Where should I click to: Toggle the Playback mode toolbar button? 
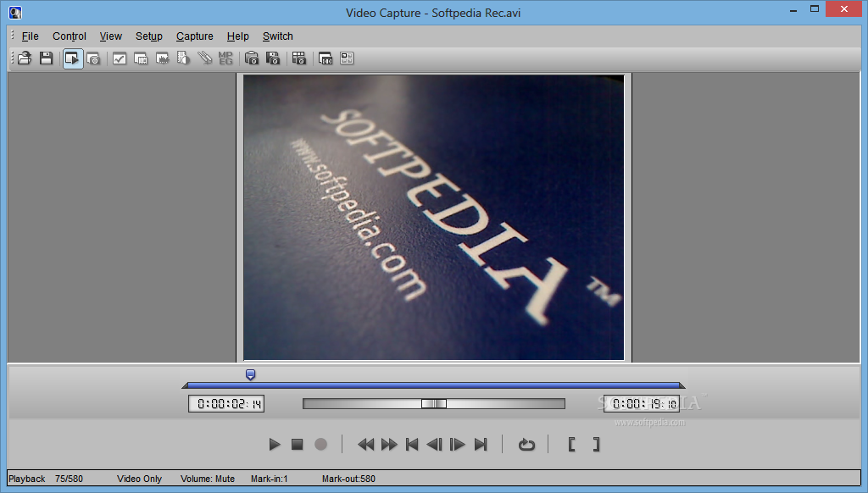tap(73, 58)
